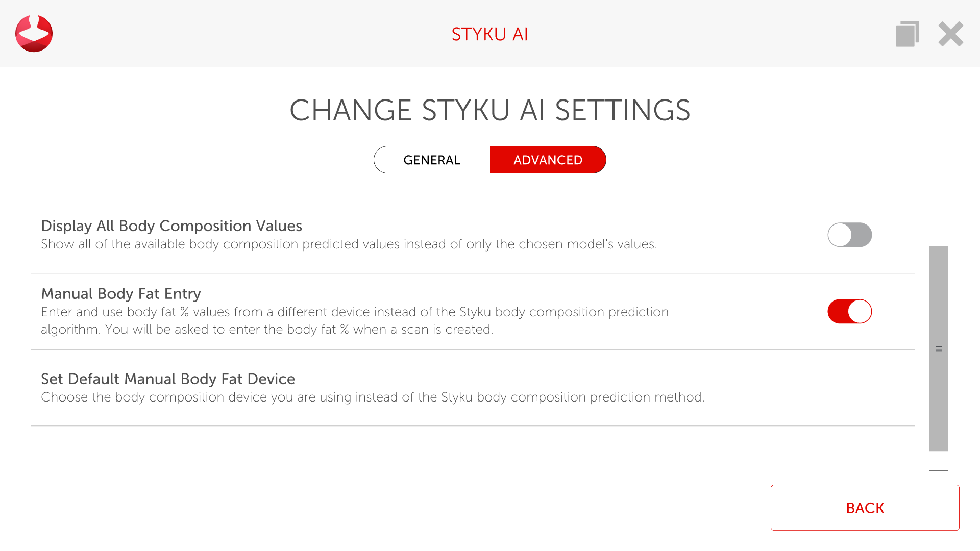Click empty scrollbar track below the thumb
Screen dimensions: 980x551
938,461
